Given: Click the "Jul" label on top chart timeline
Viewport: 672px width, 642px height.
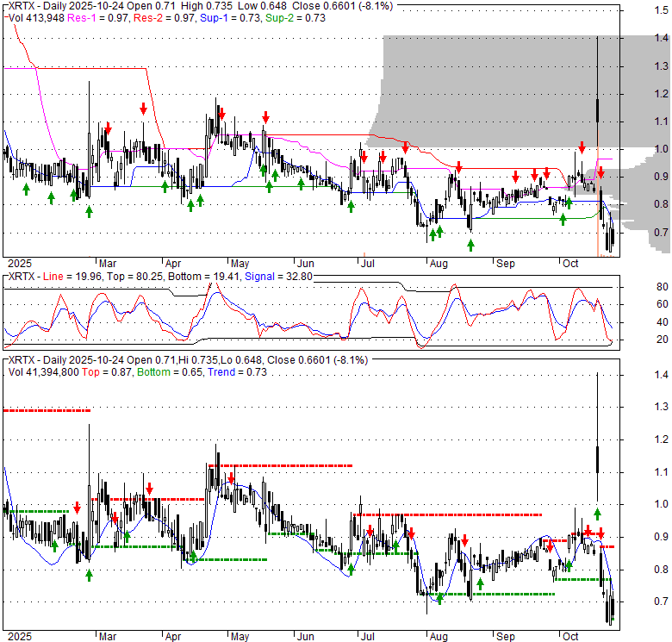Looking at the screenshot, I should coord(367,263).
